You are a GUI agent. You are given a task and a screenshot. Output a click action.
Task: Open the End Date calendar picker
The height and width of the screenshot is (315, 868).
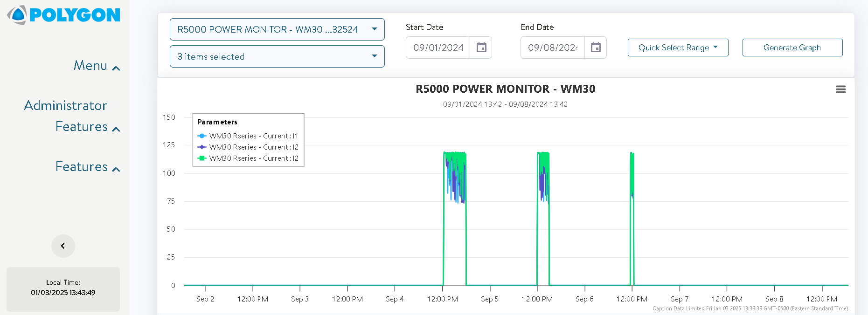click(x=596, y=48)
